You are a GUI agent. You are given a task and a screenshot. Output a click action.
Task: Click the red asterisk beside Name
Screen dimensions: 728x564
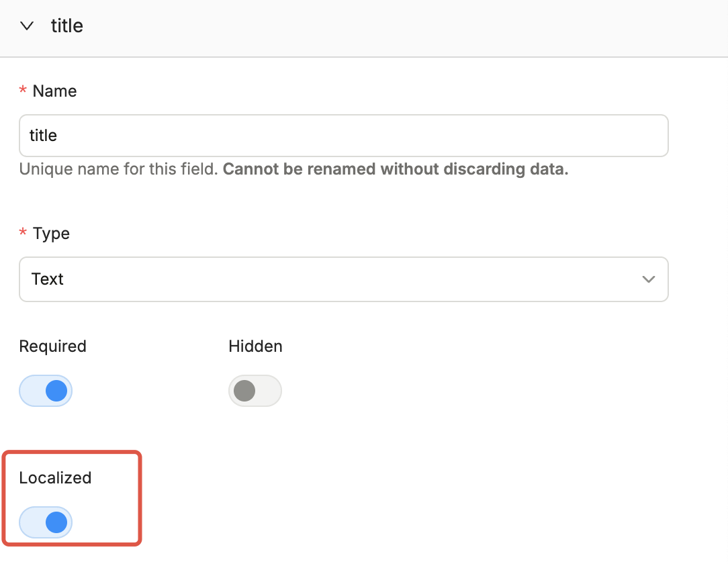(23, 91)
